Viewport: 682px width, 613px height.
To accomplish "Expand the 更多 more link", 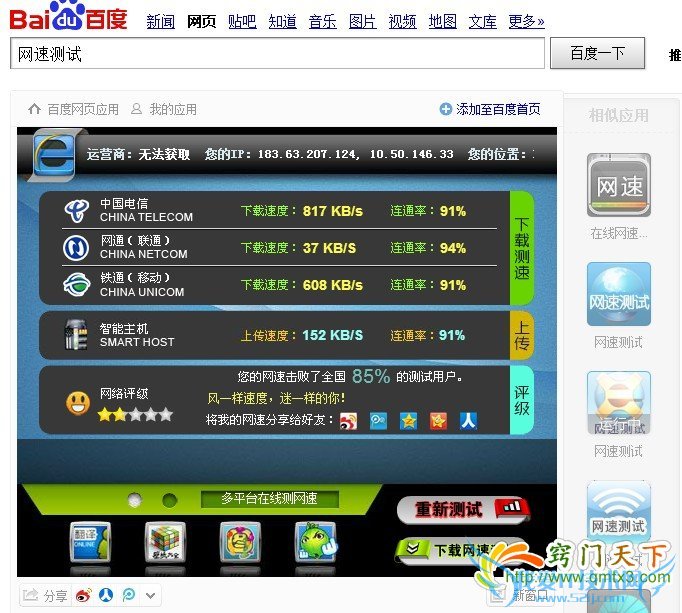I will coord(526,21).
